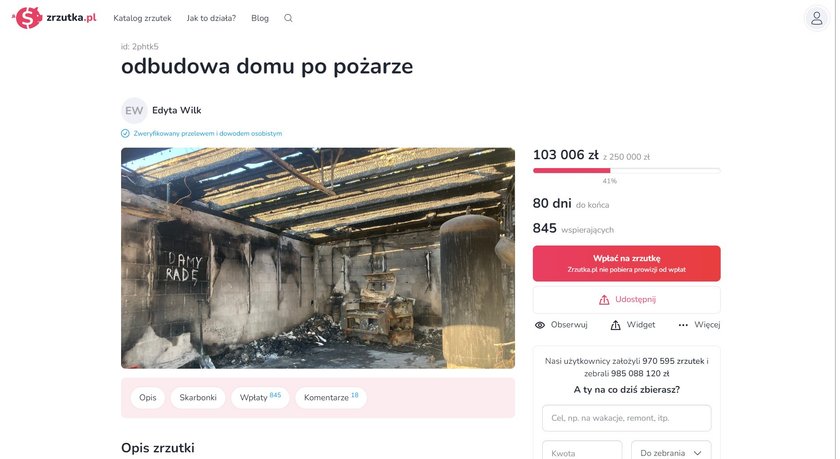Switch to the Wpłaty tab
Viewport: 840px width, 459px height.
pos(260,397)
